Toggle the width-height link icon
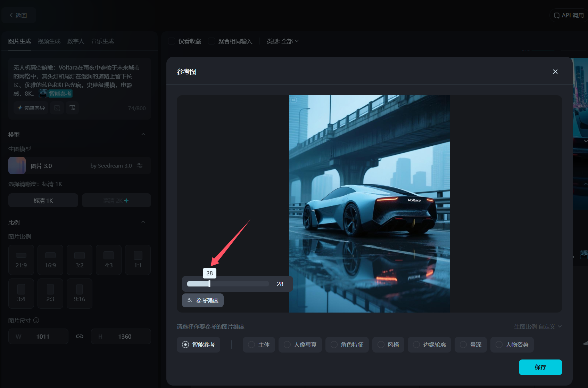588x388 pixels. coord(80,336)
